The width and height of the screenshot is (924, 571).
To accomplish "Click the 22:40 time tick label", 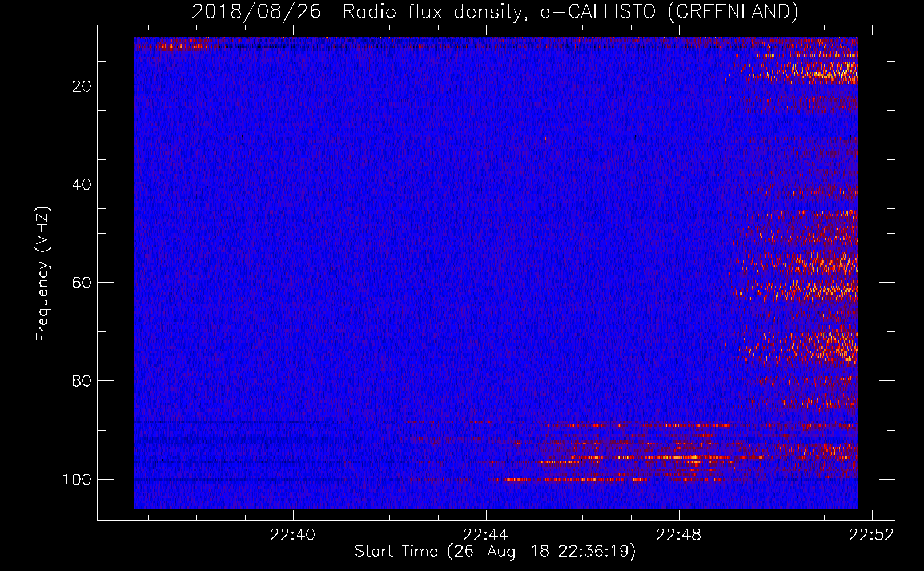I will pos(293,535).
